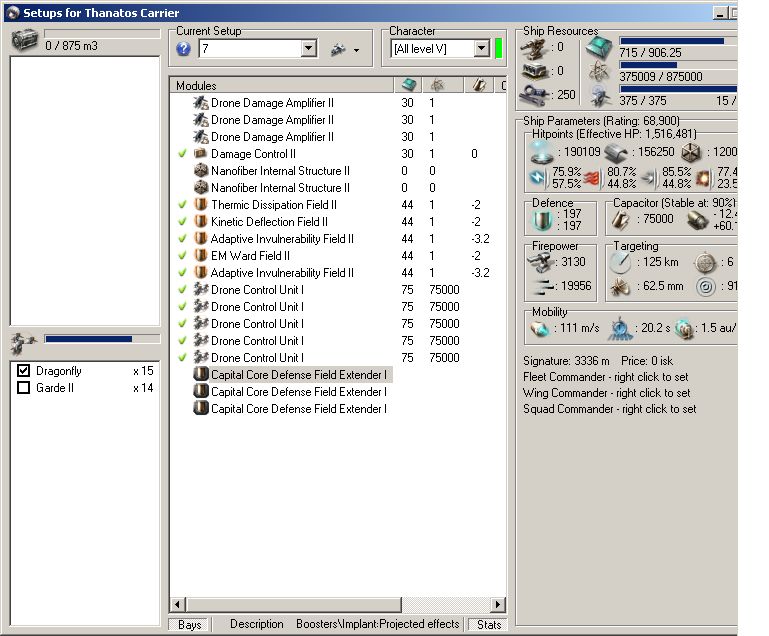Click the calibration 250 icon

[x=535, y=95]
